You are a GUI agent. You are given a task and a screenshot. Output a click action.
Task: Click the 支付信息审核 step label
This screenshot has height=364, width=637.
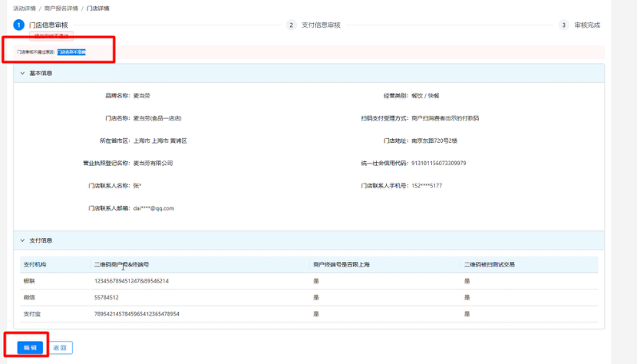321,25
